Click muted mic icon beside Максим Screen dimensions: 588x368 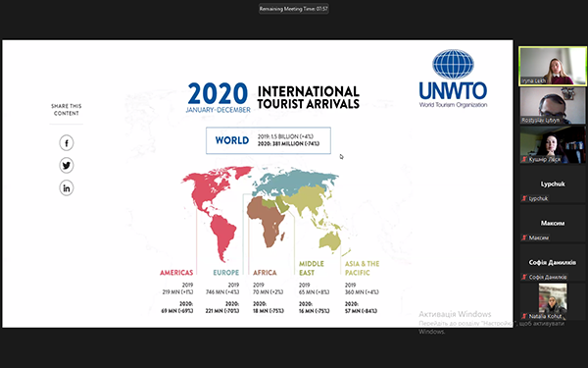(x=524, y=237)
